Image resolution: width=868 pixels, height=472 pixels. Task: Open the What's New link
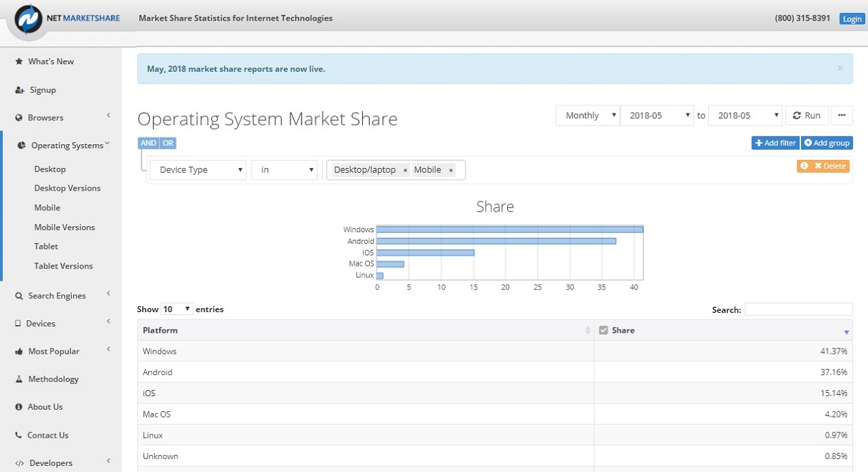coord(51,61)
